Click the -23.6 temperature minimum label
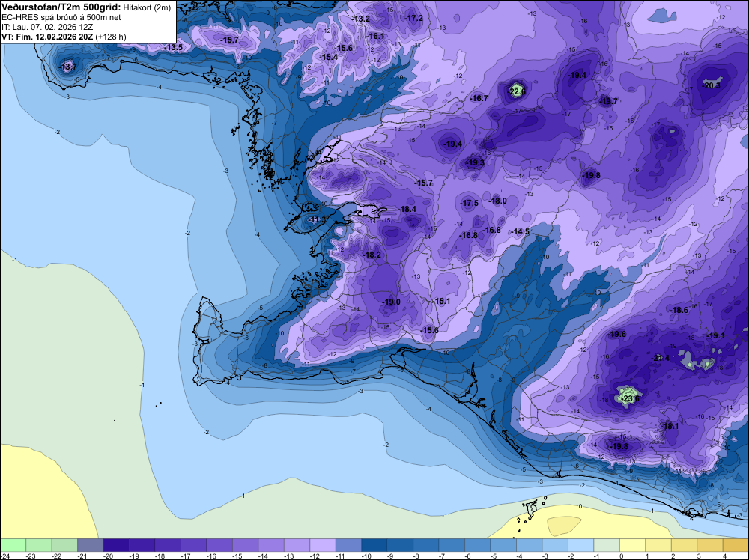The width and height of the screenshot is (749, 560). pyautogui.click(x=631, y=398)
